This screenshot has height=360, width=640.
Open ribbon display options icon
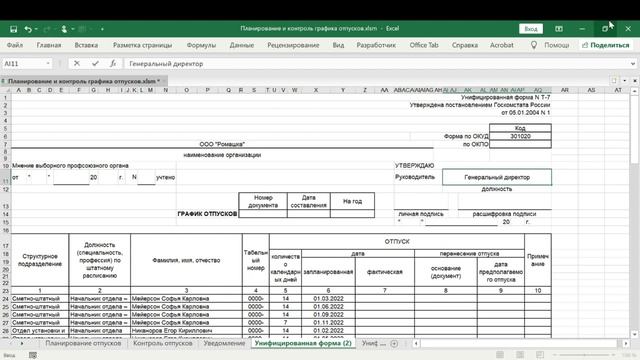559,29
